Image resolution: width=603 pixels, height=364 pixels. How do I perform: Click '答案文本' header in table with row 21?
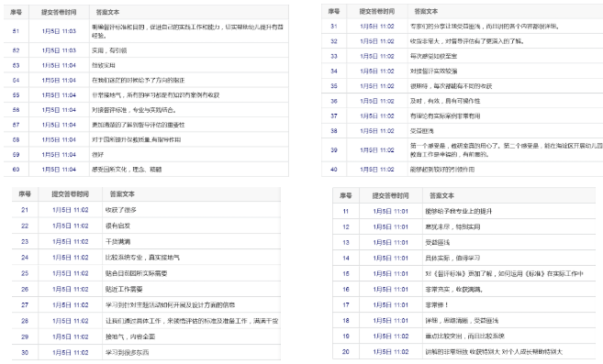coord(122,194)
